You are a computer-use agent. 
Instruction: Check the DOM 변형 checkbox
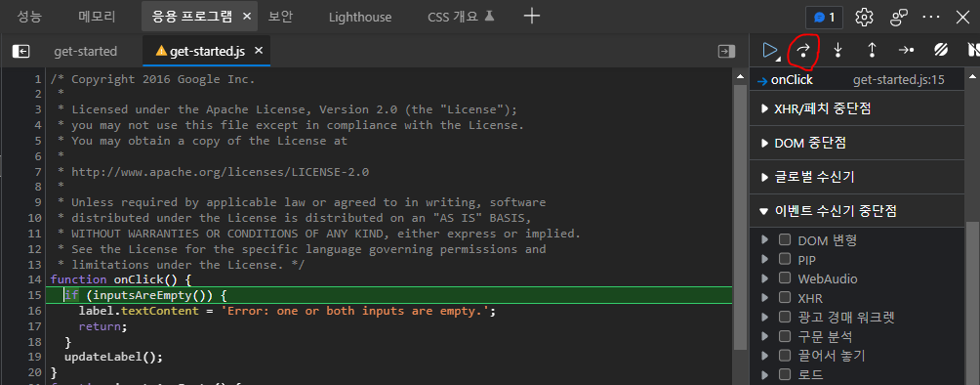click(785, 239)
